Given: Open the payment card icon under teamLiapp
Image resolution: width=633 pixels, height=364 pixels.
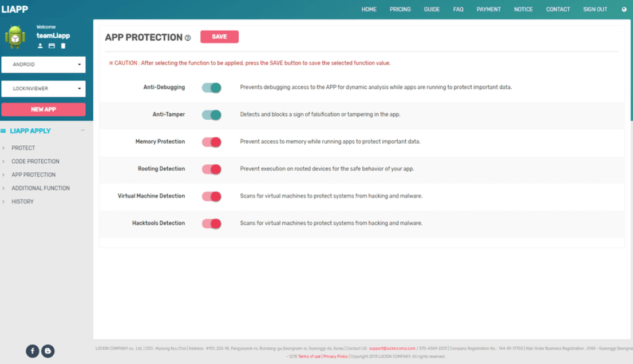Looking at the screenshot, I should coord(52,46).
